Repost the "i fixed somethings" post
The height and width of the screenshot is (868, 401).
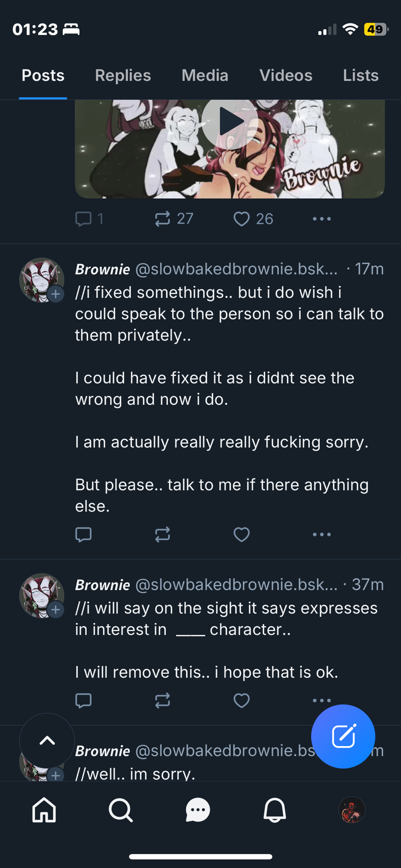click(162, 534)
